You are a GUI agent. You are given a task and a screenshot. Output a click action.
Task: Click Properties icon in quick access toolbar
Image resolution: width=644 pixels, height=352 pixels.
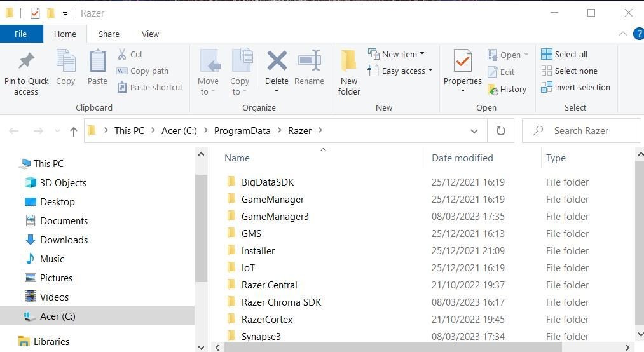pos(35,13)
